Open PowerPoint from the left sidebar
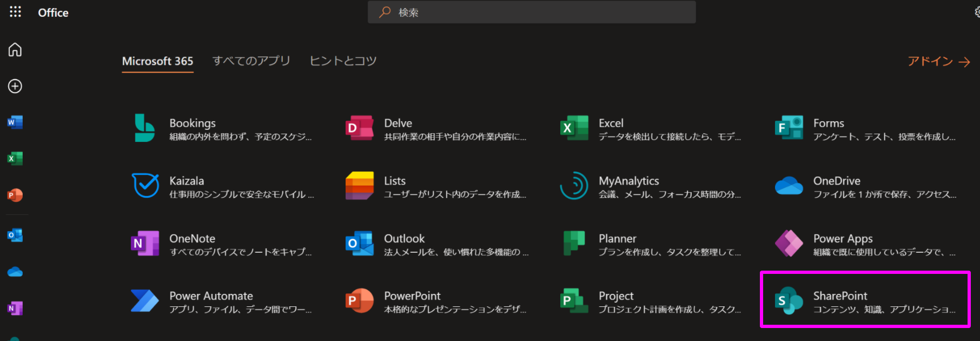This screenshot has width=980, height=341. click(15, 195)
